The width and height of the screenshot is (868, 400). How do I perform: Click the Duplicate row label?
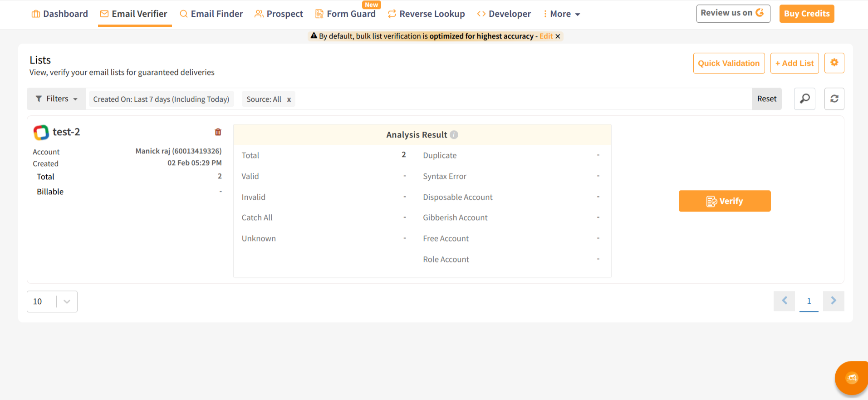pos(440,155)
